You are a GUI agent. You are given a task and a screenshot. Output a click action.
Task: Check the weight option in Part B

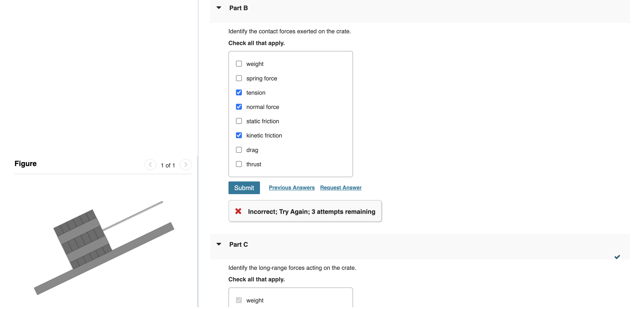[239, 64]
